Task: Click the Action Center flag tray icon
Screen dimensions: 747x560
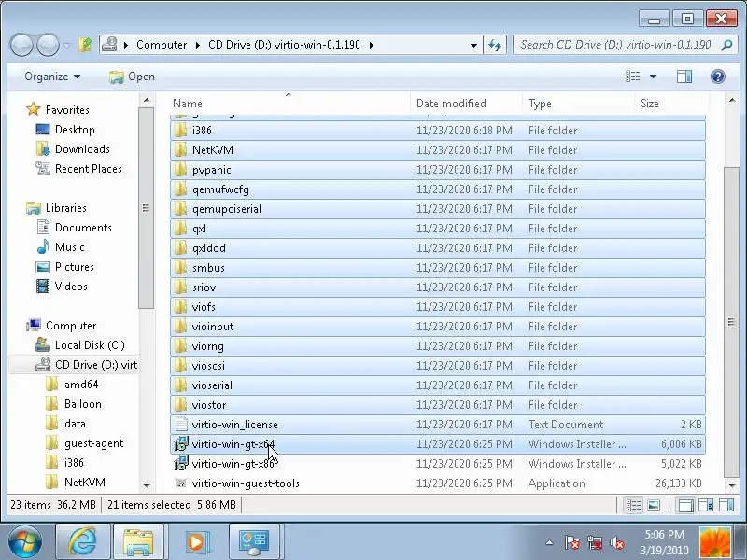Action: point(572,542)
